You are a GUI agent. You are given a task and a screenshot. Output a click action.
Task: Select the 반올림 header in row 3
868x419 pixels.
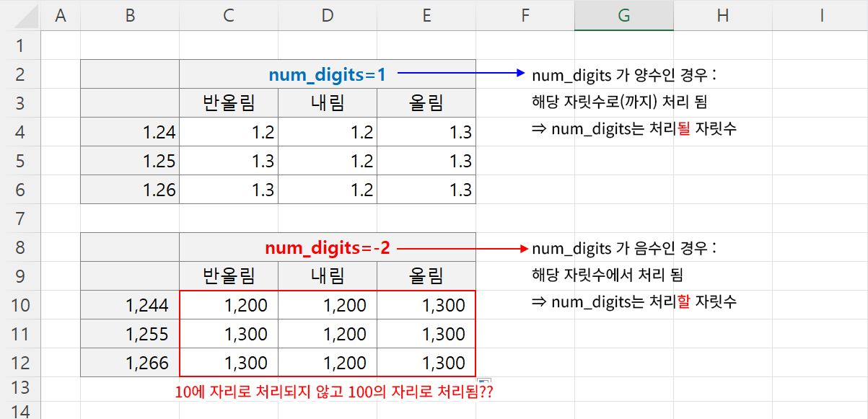(x=229, y=103)
